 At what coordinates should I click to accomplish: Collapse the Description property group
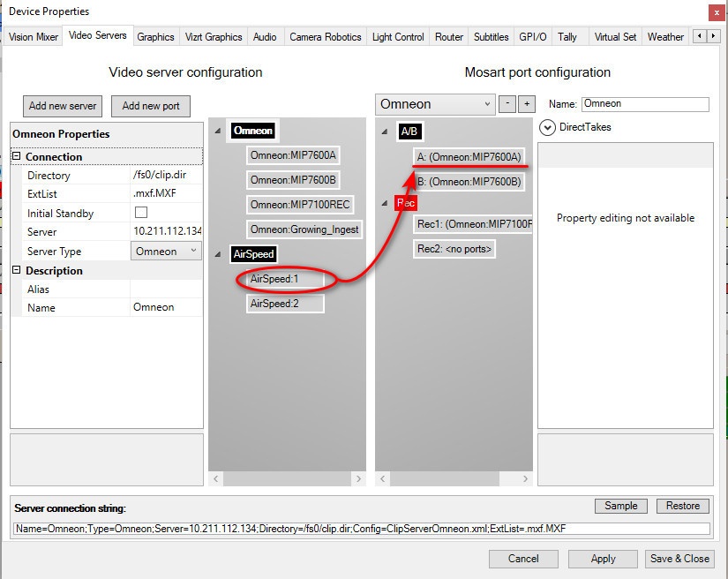[x=18, y=271]
